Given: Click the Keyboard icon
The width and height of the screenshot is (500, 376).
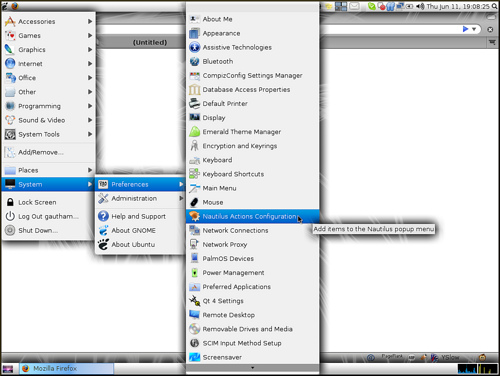Looking at the screenshot, I should point(194,160).
